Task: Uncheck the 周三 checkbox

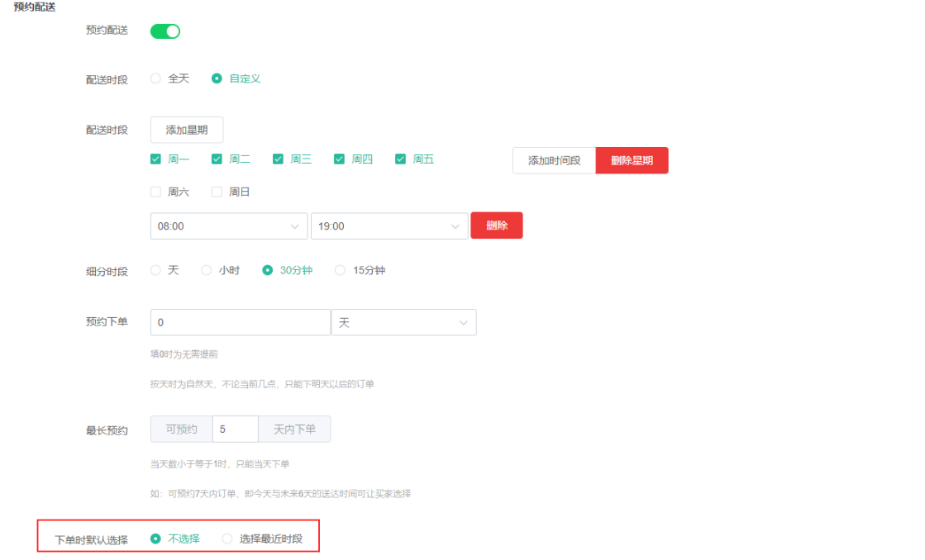Action: pyautogui.click(x=278, y=159)
